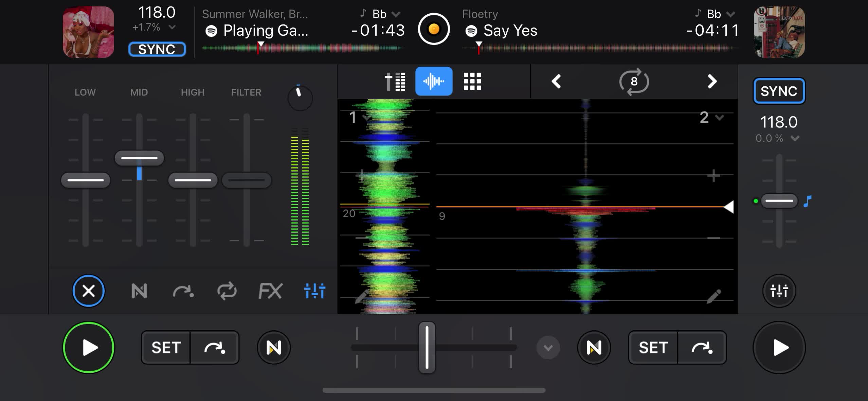The height and width of the screenshot is (401, 868).
Task: Play deck 1 track
Action: pos(89,348)
